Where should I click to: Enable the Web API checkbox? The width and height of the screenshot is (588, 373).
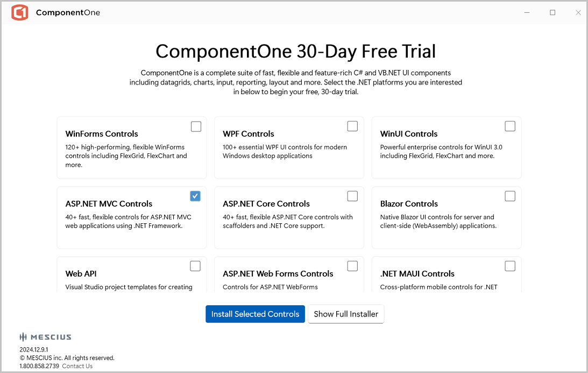195,266
